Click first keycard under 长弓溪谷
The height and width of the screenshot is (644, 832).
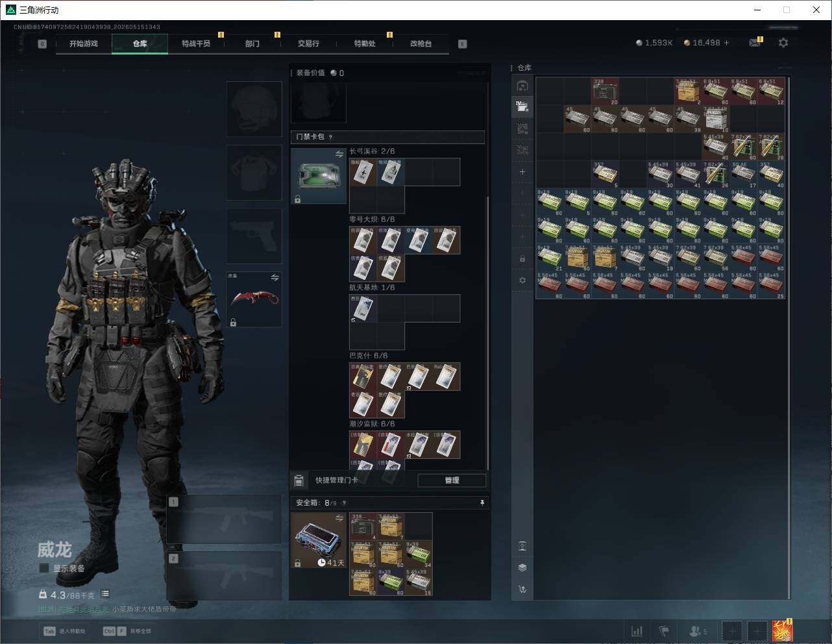pyautogui.click(x=363, y=172)
